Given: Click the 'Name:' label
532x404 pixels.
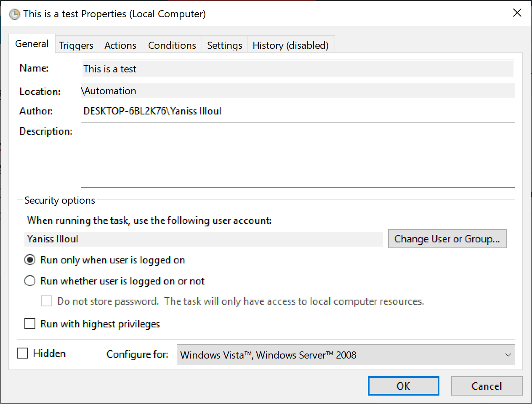Looking at the screenshot, I should [x=34, y=68].
